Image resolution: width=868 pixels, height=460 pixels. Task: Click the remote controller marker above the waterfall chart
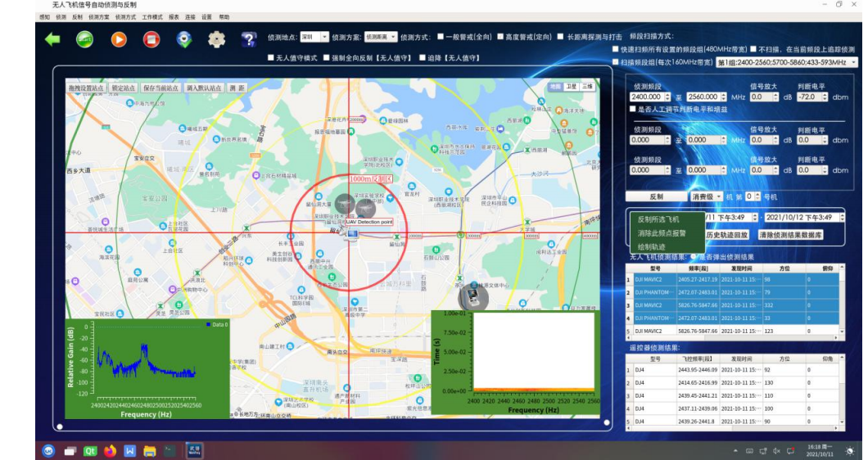473,296
